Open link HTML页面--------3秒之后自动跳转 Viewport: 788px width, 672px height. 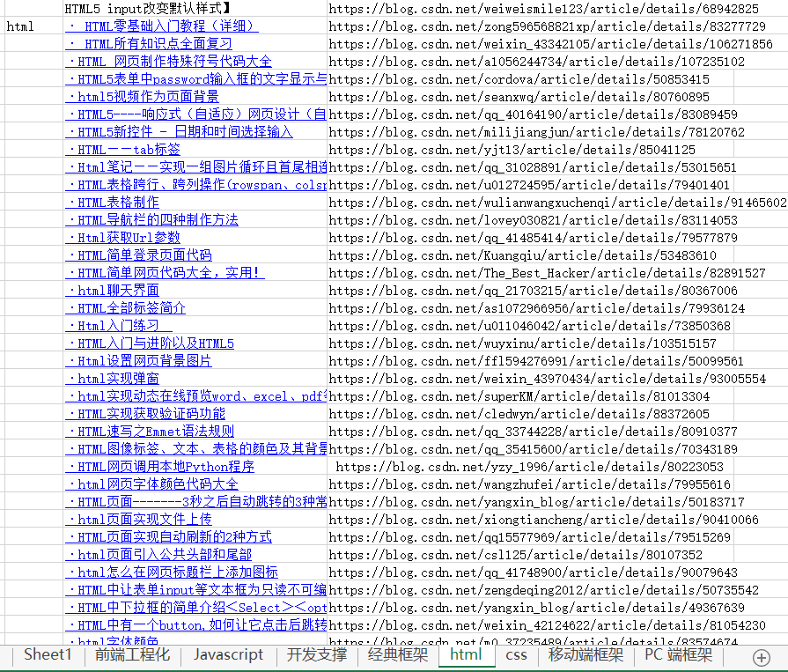tap(196, 502)
